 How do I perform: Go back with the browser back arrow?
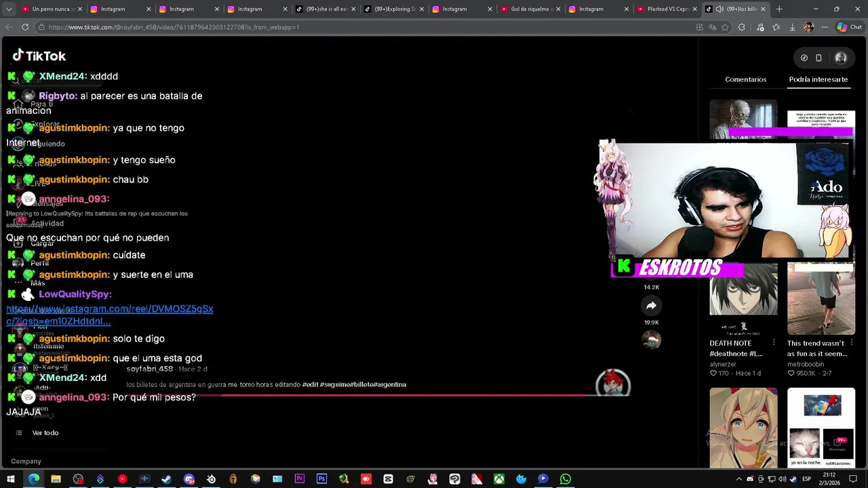(x=9, y=27)
